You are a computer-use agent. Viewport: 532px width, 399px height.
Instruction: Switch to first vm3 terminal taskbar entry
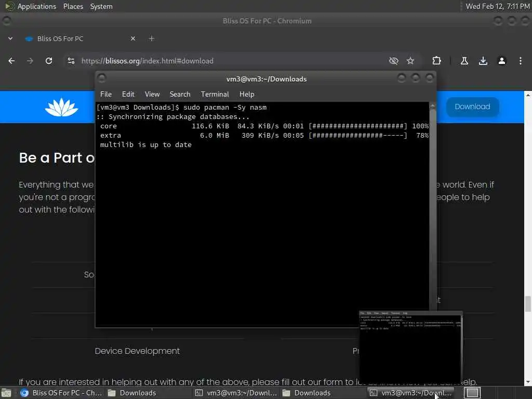236,393
